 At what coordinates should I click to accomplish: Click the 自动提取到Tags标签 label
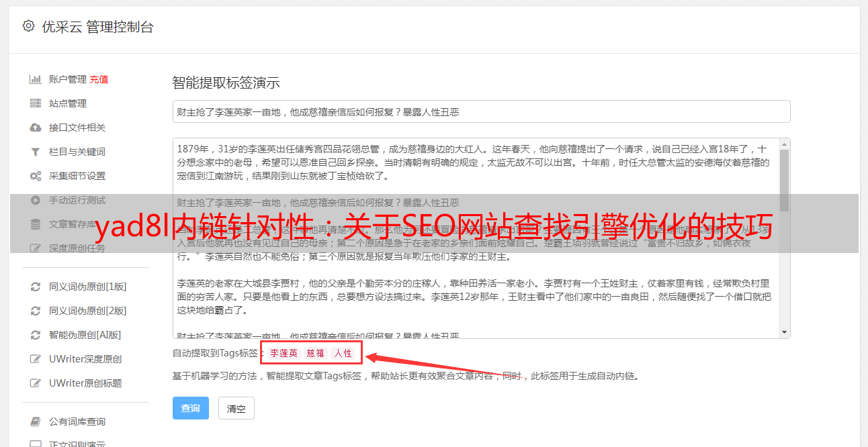click(215, 353)
